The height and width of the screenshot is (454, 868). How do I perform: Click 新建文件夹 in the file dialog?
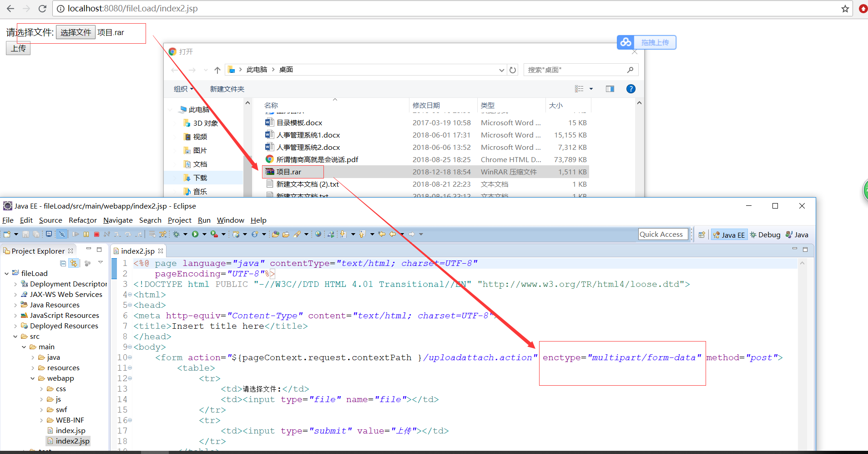coord(227,89)
